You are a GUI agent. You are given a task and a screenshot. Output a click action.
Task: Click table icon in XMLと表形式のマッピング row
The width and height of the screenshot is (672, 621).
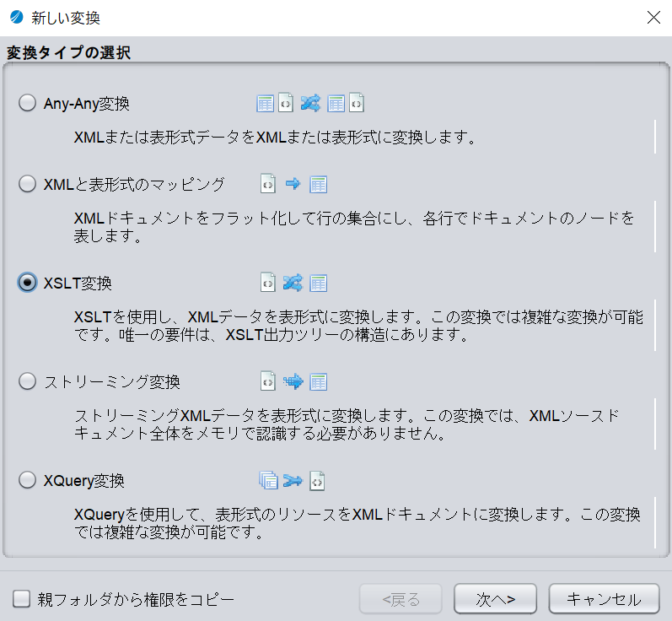[x=319, y=185]
